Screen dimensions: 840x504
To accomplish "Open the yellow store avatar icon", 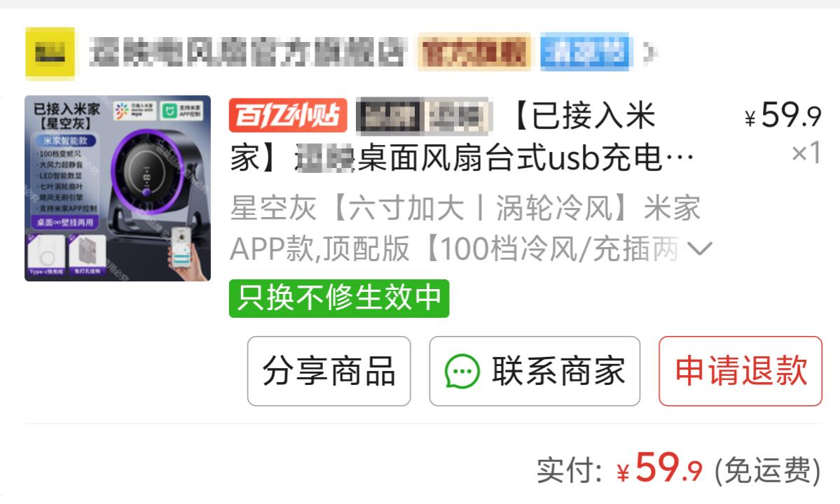I will click(50, 53).
